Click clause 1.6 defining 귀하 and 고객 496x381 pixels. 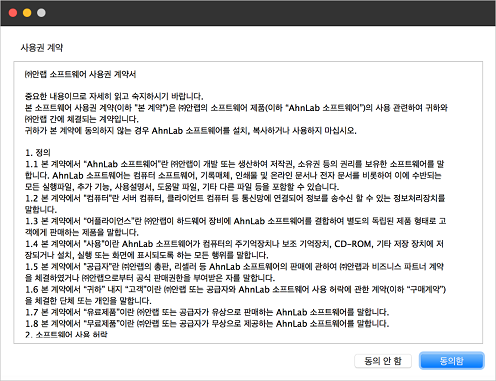[235, 295]
